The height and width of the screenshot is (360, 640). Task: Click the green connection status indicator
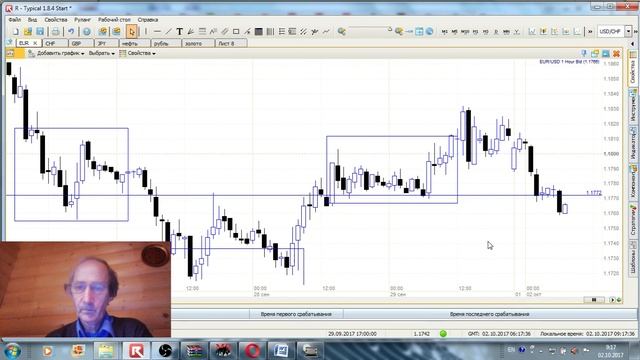pyautogui.click(x=443, y=334)
